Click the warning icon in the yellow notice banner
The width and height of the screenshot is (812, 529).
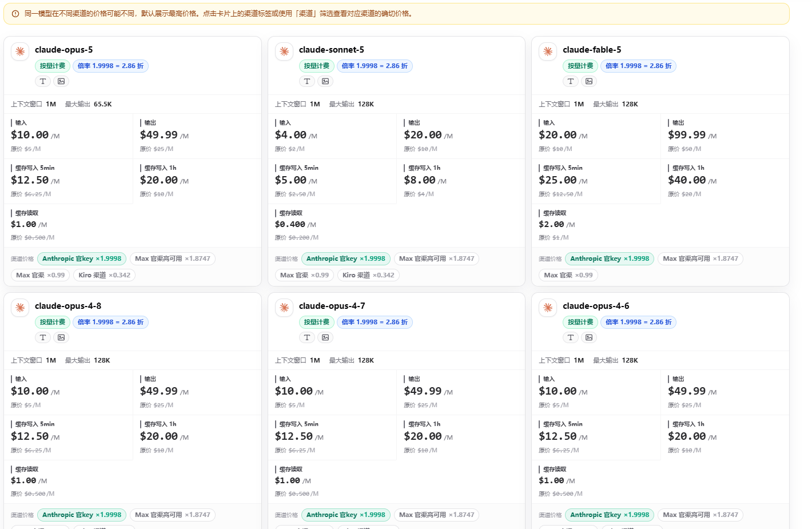[x=15, y=14]
